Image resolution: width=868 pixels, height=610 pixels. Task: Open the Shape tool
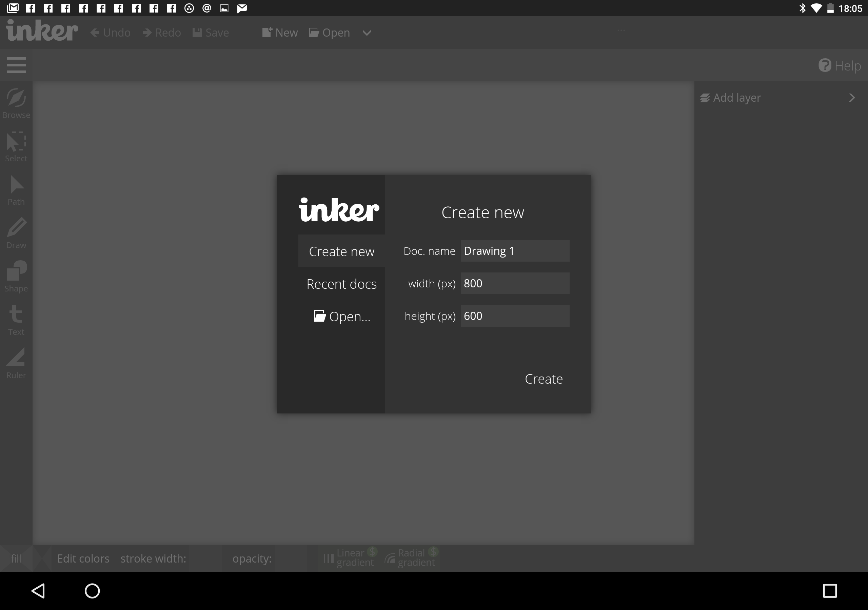[x=16, y=277]
